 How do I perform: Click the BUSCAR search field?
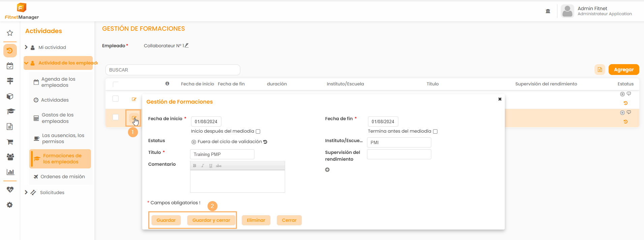pos(173,70)
